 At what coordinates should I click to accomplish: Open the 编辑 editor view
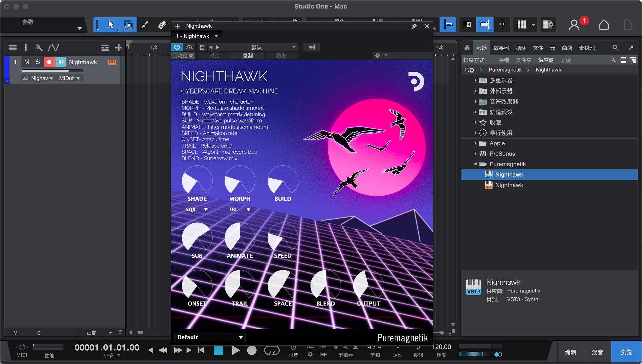click(570, 352)
